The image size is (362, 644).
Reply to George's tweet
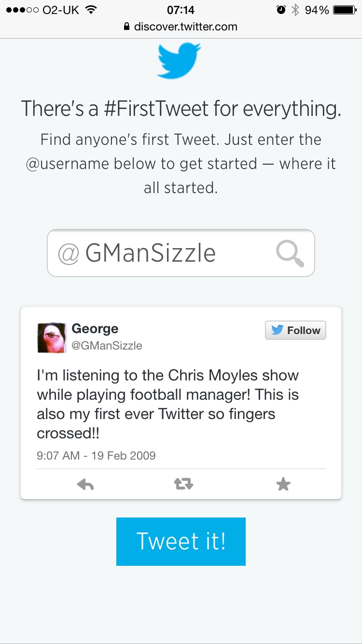click(x=85, y=484)
